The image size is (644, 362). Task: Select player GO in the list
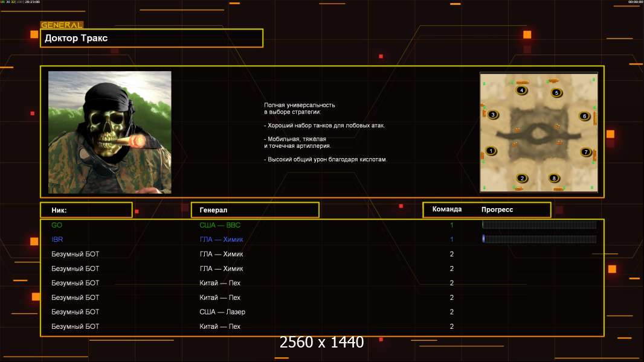coord(57,225)
